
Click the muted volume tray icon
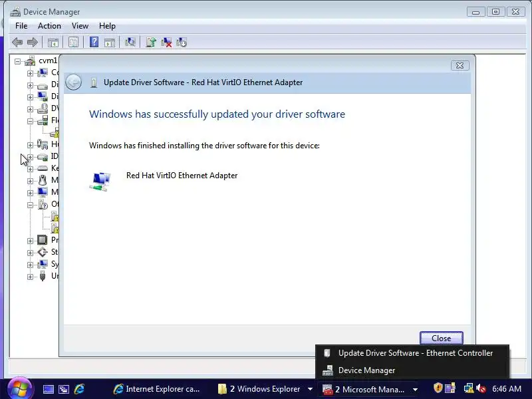click(481, 388)
